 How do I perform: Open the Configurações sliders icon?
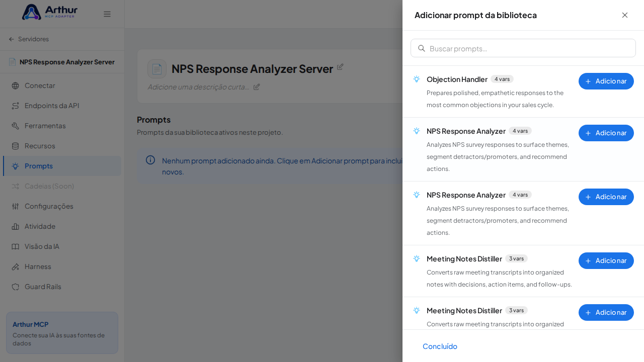pos(15,206)
